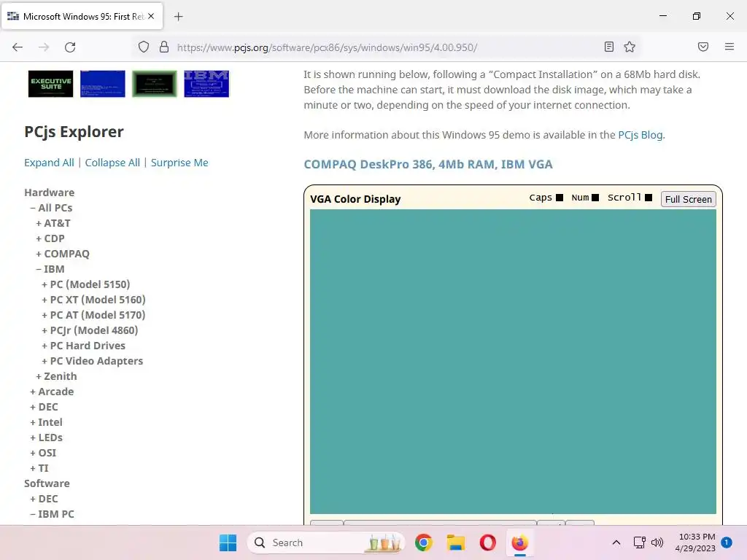
Task: Expand the CDP tree node
Action: 50,238
